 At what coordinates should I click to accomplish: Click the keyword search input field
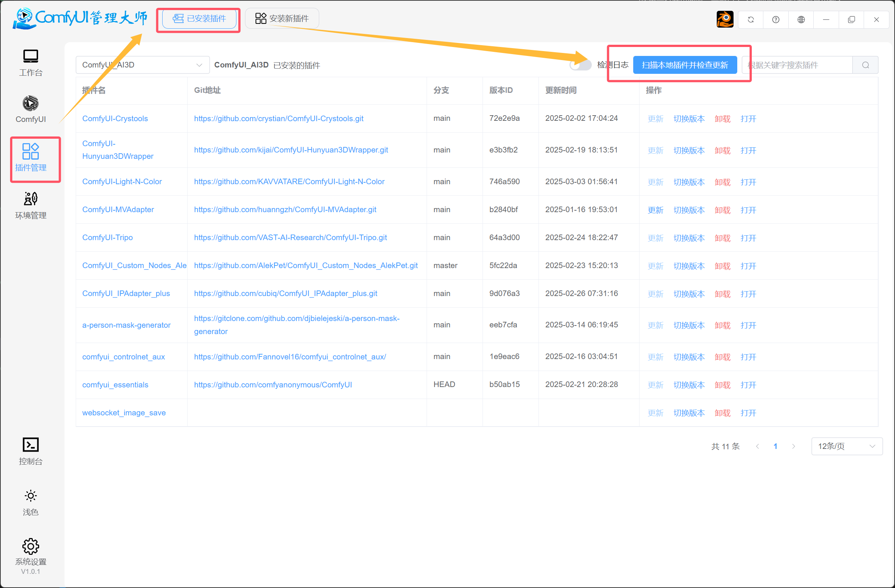coord(797,65)
